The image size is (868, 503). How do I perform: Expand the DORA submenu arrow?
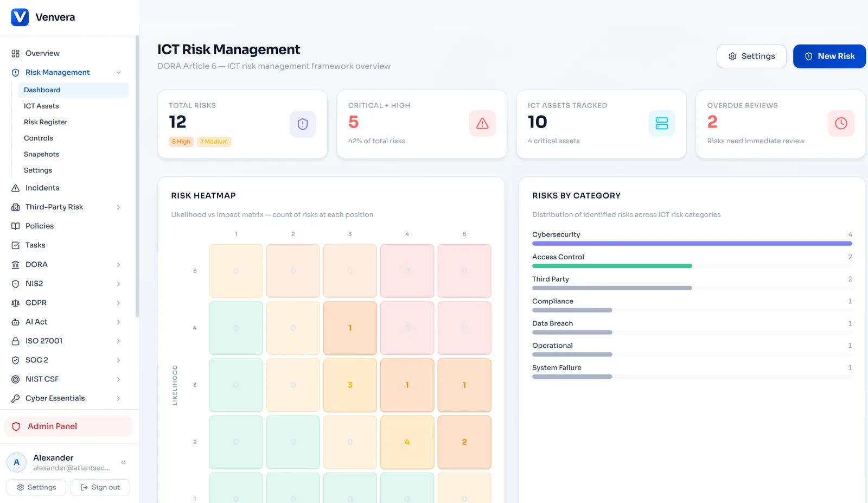point(118,264)
